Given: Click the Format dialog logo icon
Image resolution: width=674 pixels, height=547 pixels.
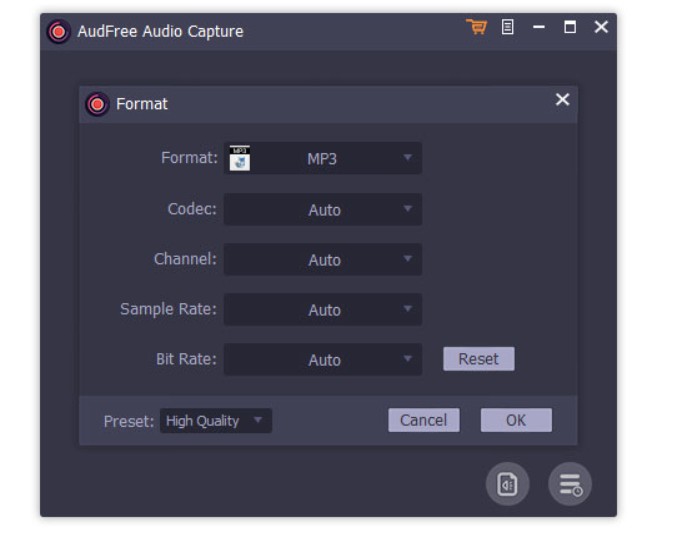Looking at the screenshot, I should [97, 104].
